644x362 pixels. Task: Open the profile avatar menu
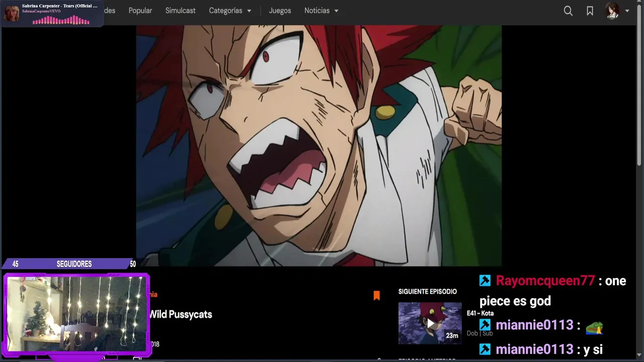[x=612, y=11]
